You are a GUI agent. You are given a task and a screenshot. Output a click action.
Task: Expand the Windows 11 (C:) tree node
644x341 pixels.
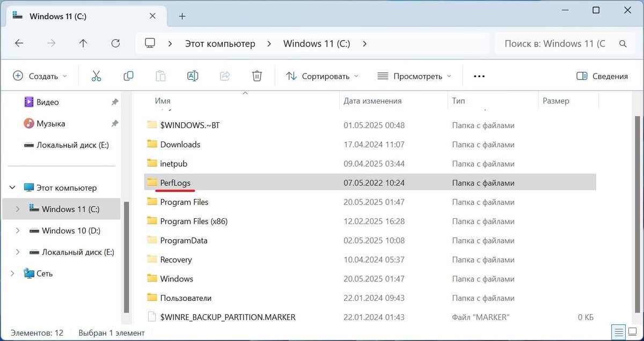tap(18, 209)
